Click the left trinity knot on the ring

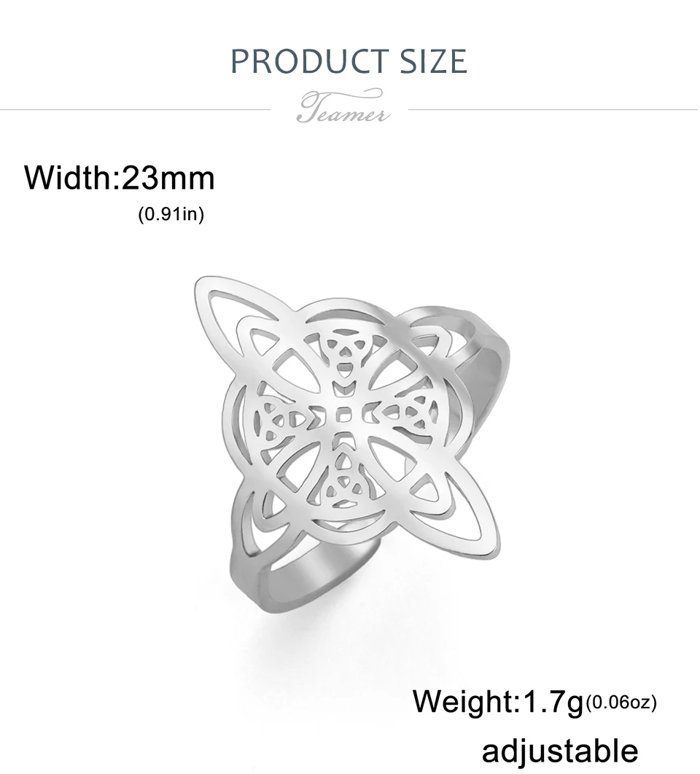[x=279, y=421]
